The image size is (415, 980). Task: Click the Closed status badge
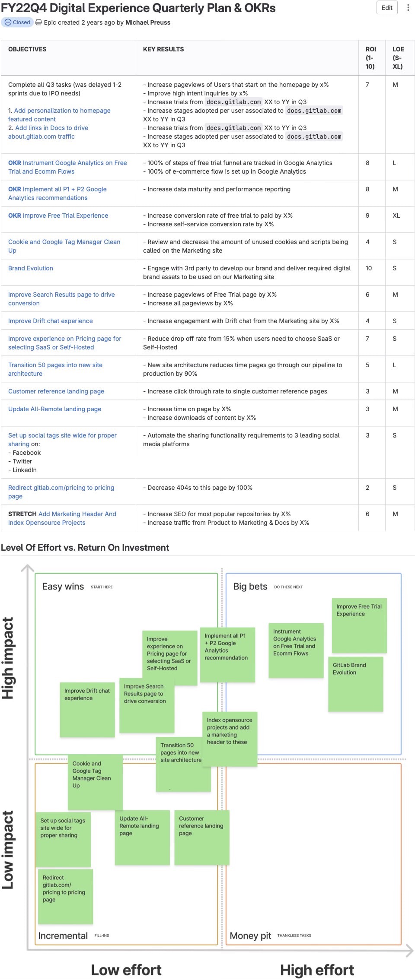coord(18,22)
